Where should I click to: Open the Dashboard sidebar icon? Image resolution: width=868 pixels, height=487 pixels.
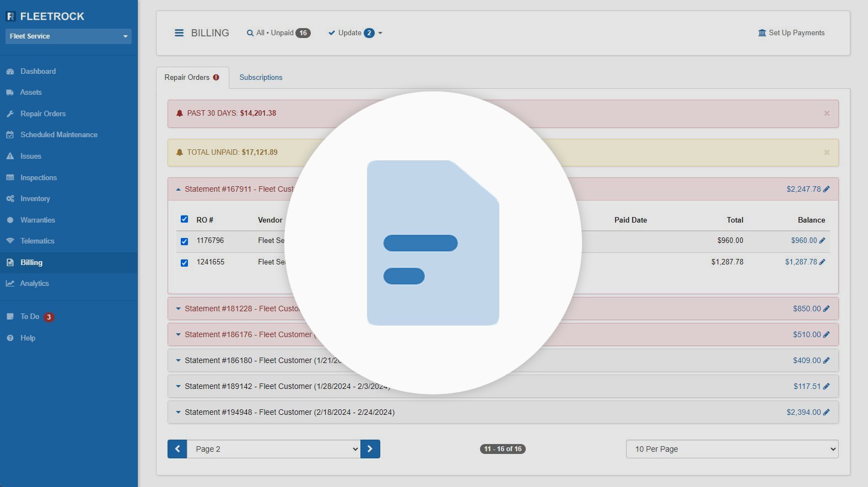[10, 72]
